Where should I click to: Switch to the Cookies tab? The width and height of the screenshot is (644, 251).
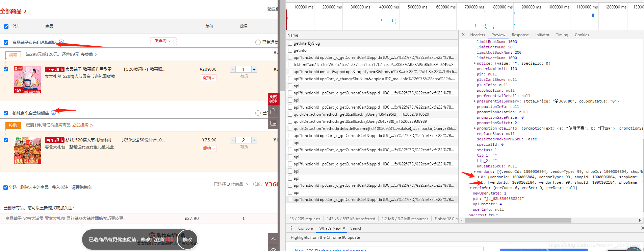pyautogui.click(x=582, y=35)
